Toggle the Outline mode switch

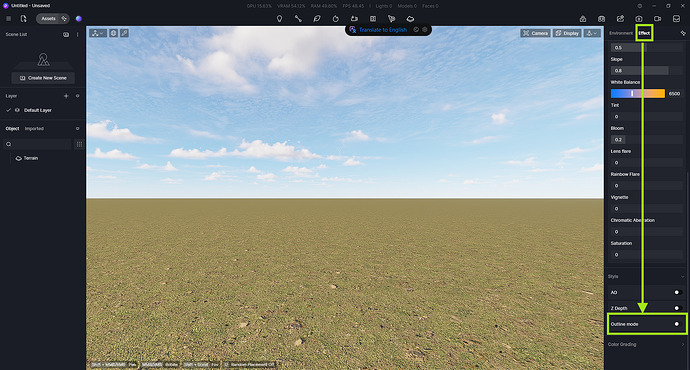pyautogui.click(x=678, y=324)
